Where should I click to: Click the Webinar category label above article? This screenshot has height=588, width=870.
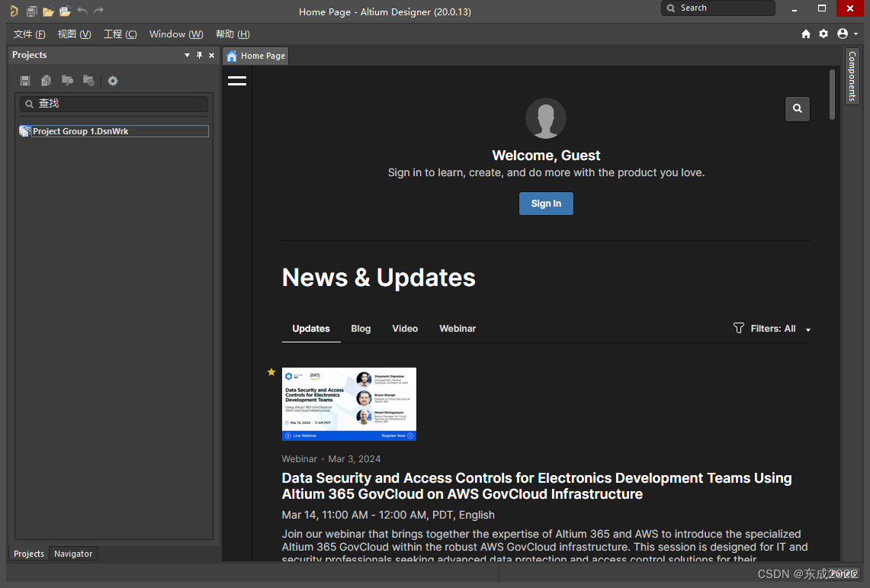tap(299, 459)
